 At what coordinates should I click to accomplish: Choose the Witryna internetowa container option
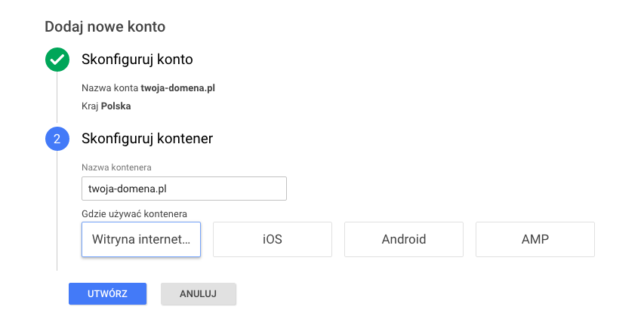click(141, 240)
